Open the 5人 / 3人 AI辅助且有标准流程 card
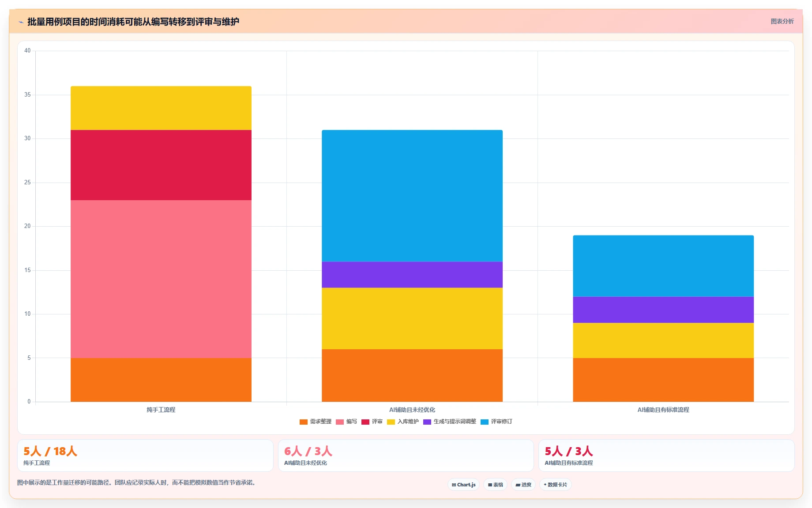The image size is (812, 508). 666,456
